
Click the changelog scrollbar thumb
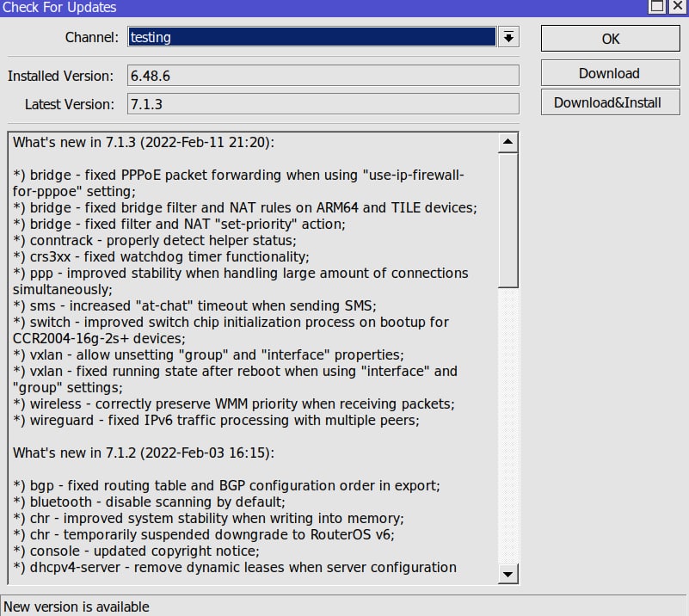pos(508,219)
